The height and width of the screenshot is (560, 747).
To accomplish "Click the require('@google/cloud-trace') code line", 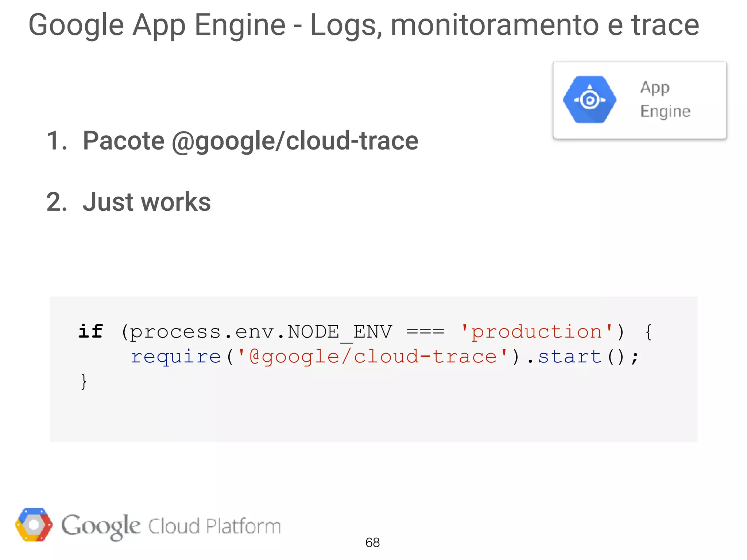I will [385, 357].
